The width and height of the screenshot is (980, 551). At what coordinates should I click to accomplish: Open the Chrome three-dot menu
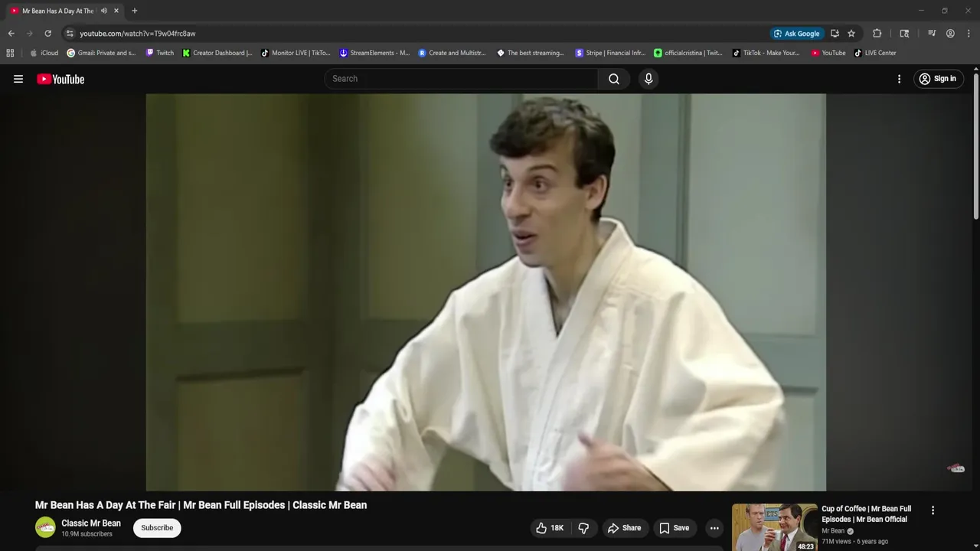[969, 34]
